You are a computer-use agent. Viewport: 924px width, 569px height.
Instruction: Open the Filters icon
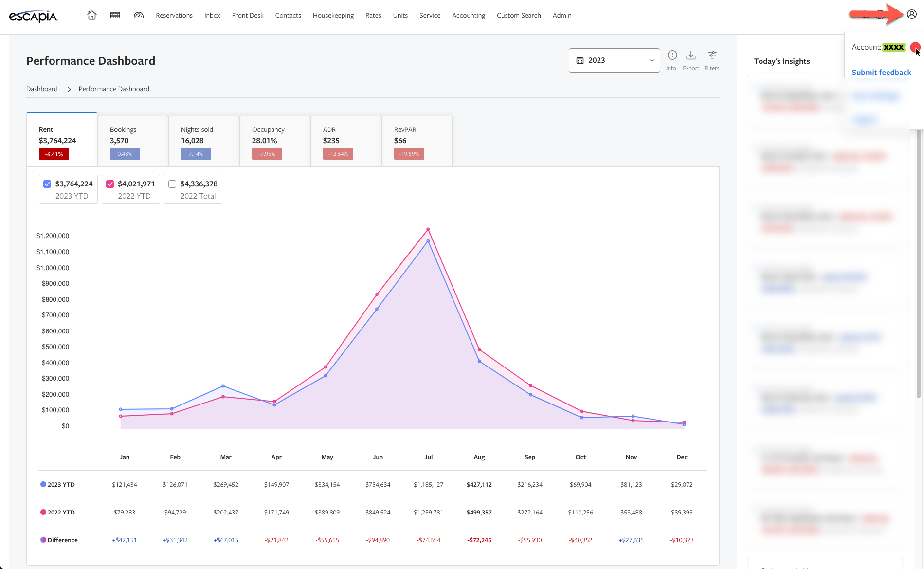[x=711, y=55]
